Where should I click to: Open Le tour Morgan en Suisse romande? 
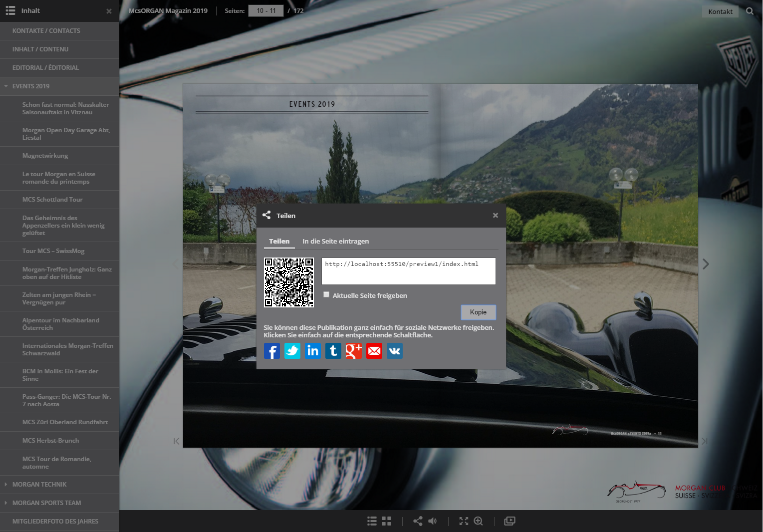pyautogui.click(x=59, y=178)
